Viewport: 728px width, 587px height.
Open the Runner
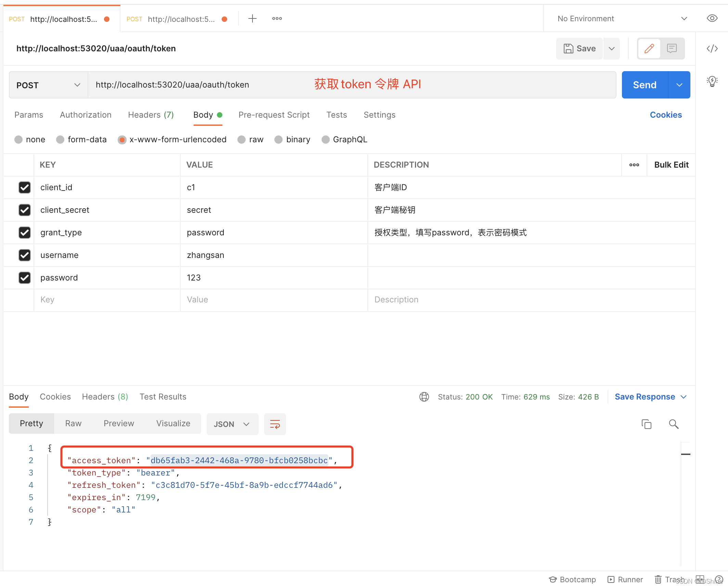[x=625, y=579]
